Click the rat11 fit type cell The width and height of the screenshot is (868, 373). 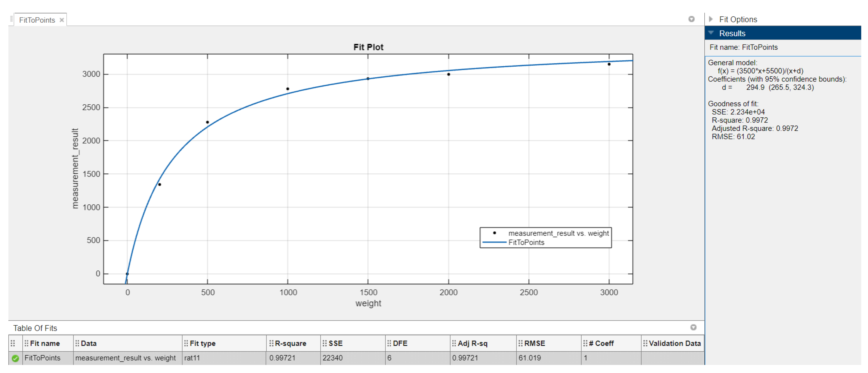(x=192, y=358)
